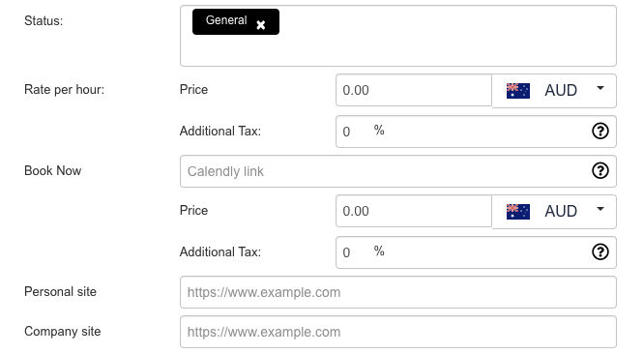The image size is (644, 354).
Task: Click help icon for Book Now Additional Tax
Action: point(600,252)
